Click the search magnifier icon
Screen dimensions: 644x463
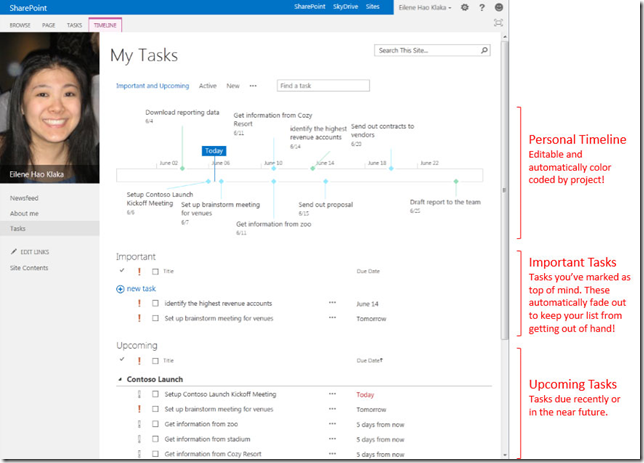click(x=484, y=50)
